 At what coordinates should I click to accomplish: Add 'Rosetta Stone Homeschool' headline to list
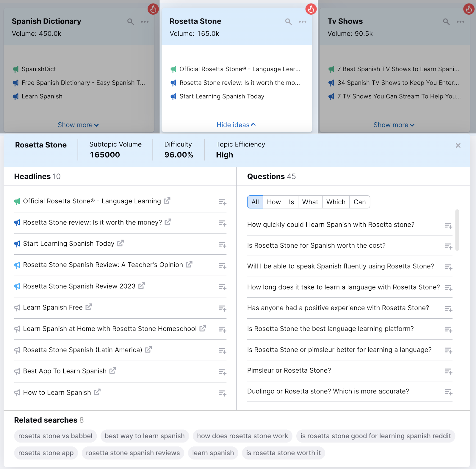click(223, 330)
